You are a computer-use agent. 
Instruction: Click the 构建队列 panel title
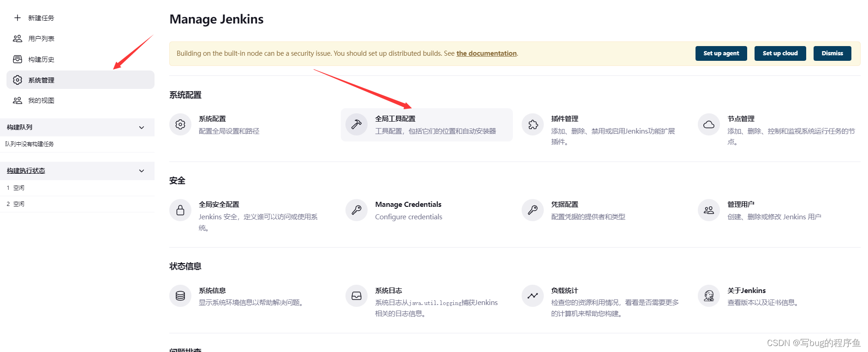click(x=19, y=127)
